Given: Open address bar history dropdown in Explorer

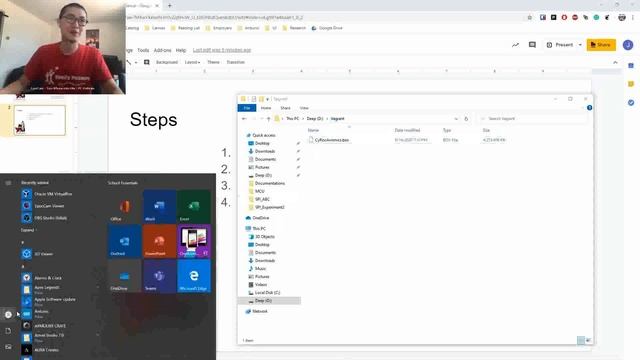Looking at the screenshot, I should coord(456,119).
